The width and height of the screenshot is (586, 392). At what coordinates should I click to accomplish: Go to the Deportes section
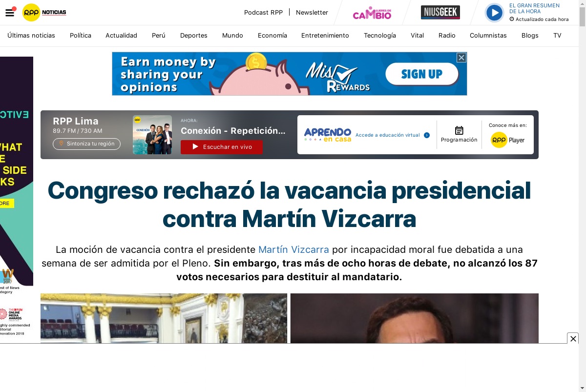194,35
